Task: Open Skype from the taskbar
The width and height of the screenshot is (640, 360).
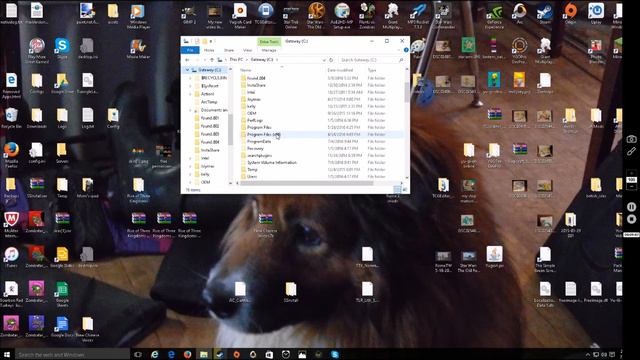Action: [x=335, y=355]
